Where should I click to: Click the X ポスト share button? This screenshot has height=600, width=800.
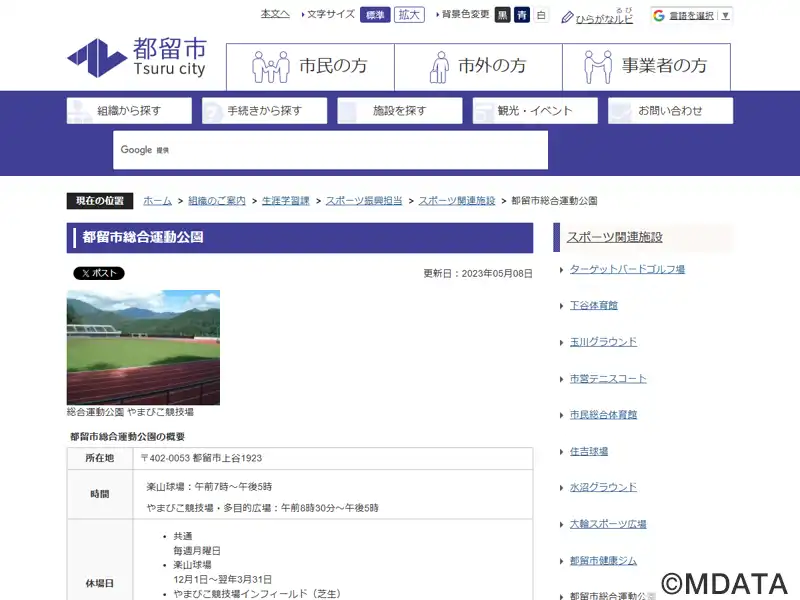(x=99, y=273)
